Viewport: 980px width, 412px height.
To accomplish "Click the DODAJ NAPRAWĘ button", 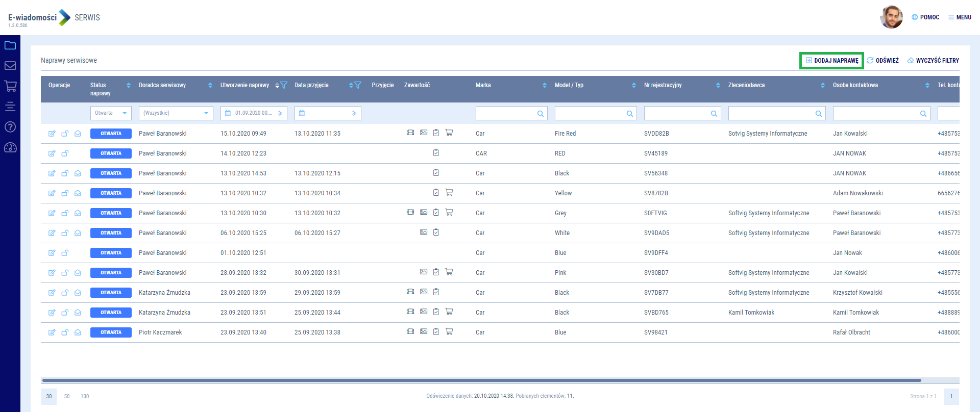I will coord(831,61).
